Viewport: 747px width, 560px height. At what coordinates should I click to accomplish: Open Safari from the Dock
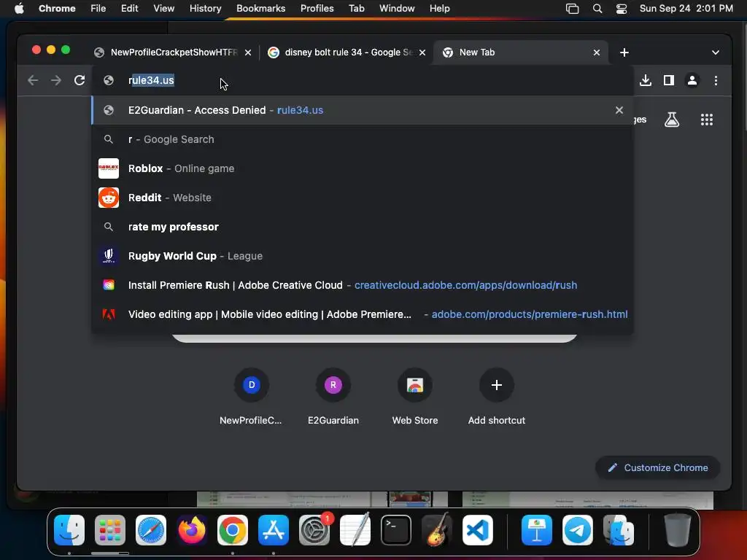click(x=151, y=530)
